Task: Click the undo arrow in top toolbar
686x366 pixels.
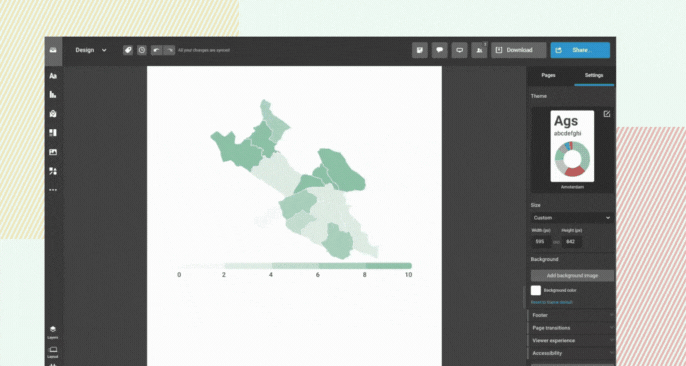Action: tap(157, 50)
